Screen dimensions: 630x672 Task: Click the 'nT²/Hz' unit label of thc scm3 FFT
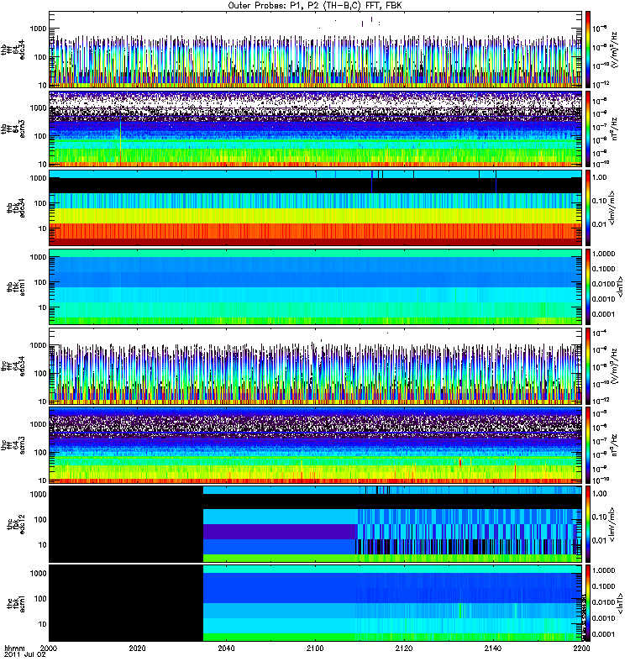click(x=615, y=445)
